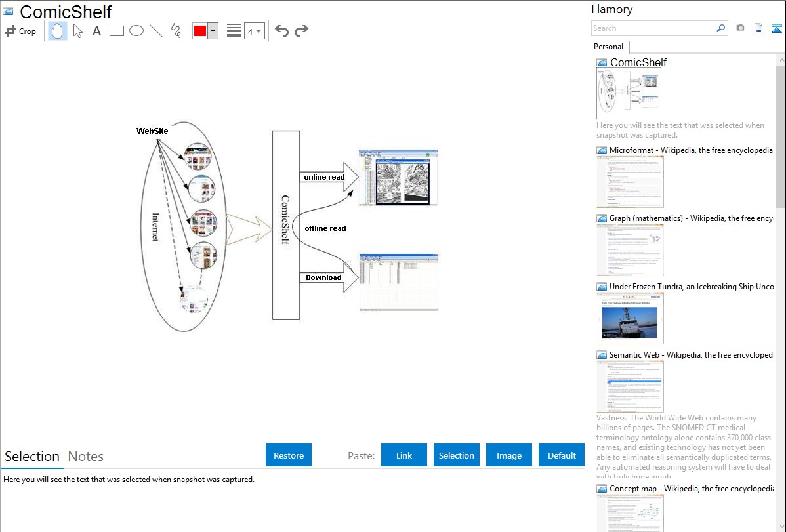Click the Default paste button
The image size is (786, 532).
coord(562,455)
